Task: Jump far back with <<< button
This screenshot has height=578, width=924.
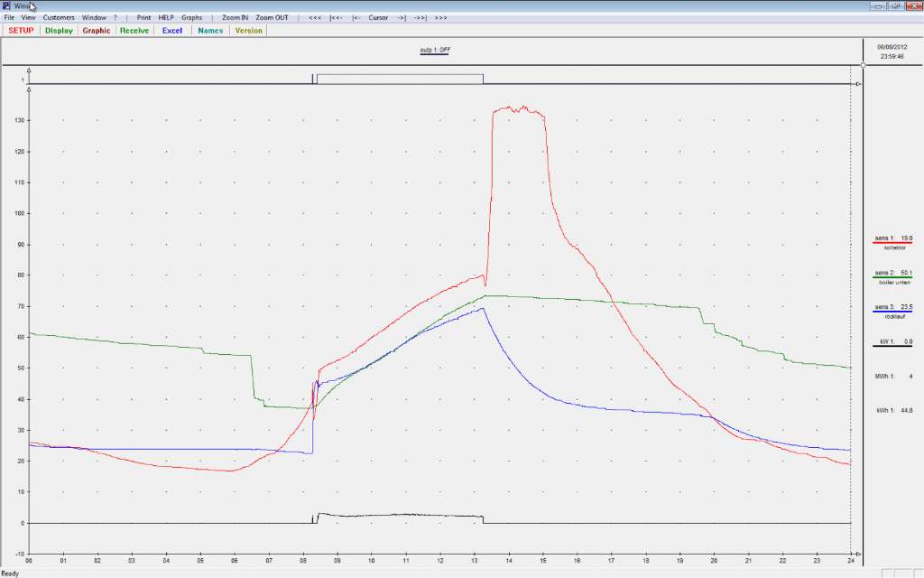Action: coord(315,18)
